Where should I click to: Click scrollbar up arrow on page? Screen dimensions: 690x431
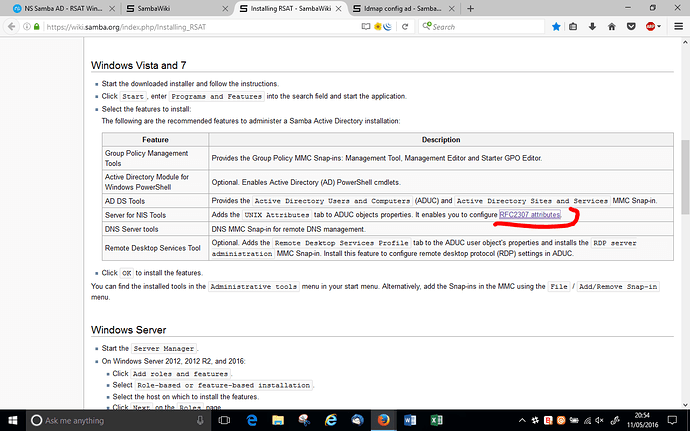pyautogui.click(x=685, y=42)
